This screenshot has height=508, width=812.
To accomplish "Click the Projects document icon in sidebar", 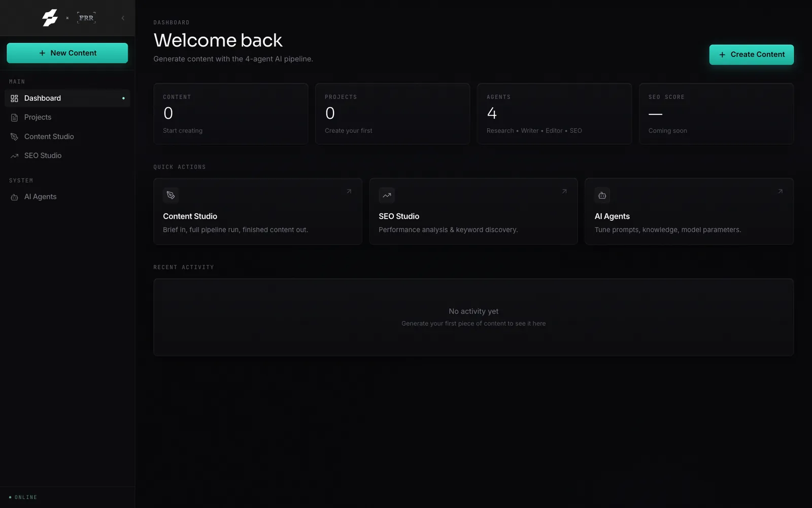I will coord(14,117).
